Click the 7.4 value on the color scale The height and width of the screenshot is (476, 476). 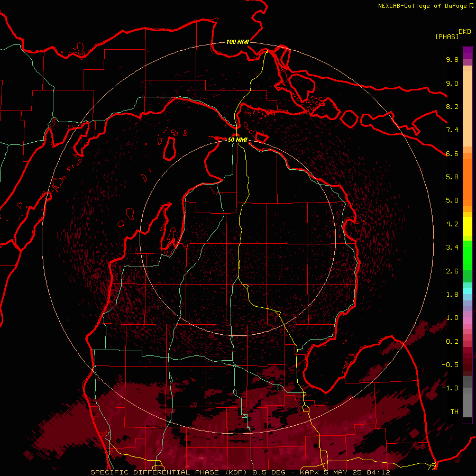452,130
